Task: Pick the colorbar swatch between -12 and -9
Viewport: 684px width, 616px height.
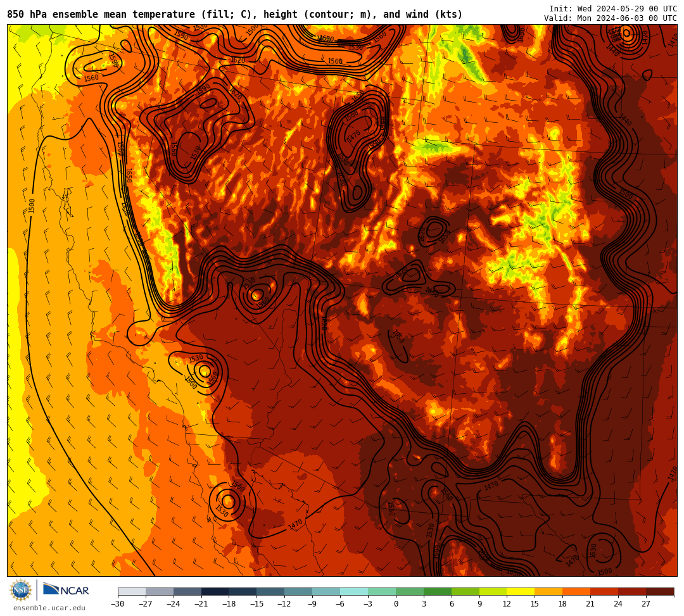Action: click(x=299, y=591)
